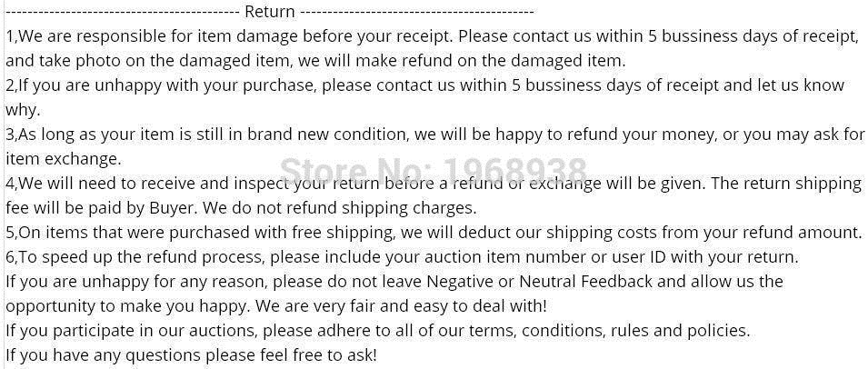Viewport: 868px width, 369px height.
Task: Click 'If you have any questions please feel free to ask!'
Action: pos(191,355)
